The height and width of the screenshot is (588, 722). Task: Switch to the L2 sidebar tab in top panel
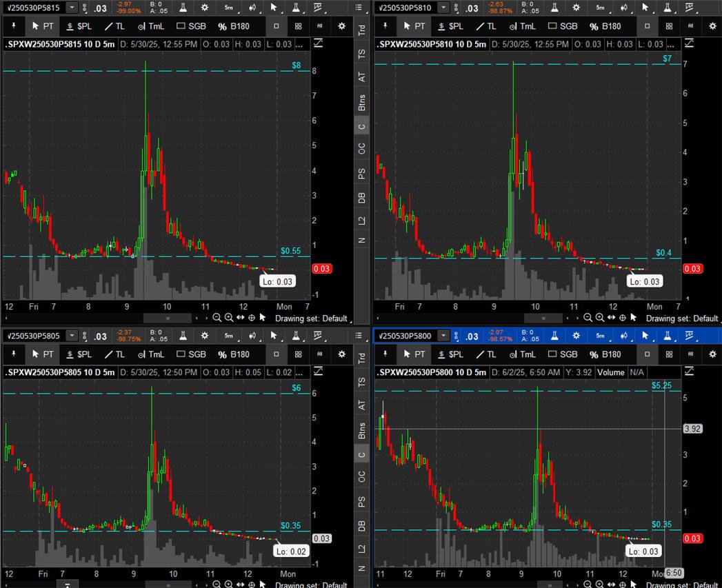(362, 220)
